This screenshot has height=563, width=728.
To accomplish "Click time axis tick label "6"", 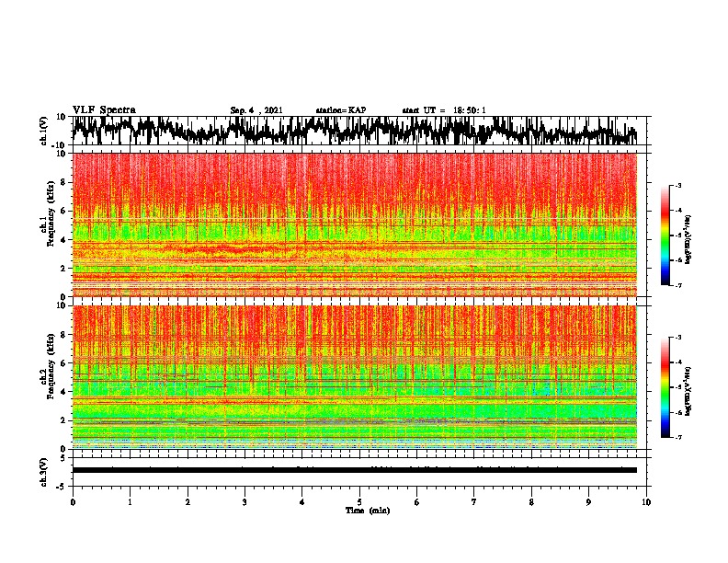I will tap(417, 502).
